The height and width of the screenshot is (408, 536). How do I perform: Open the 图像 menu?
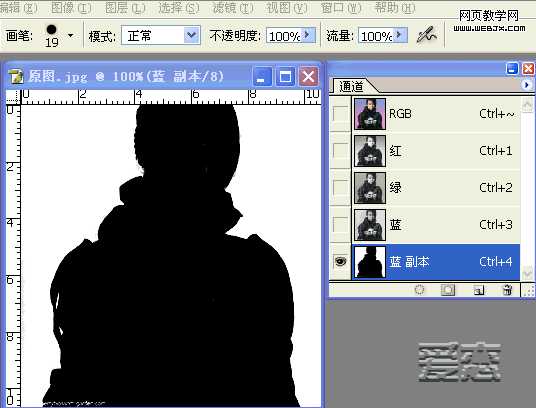[x=71, y=8]
